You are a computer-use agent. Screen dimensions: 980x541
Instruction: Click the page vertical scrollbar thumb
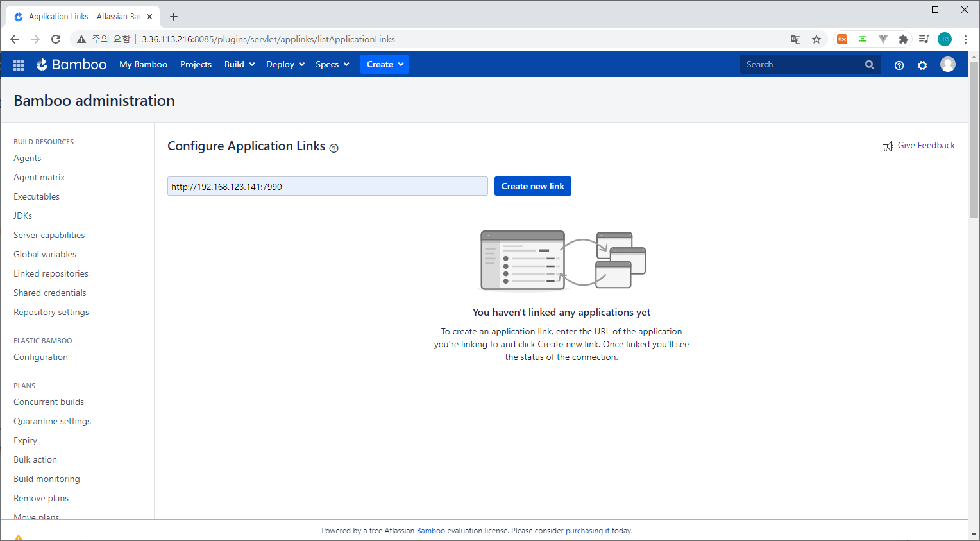click(974, 140)
